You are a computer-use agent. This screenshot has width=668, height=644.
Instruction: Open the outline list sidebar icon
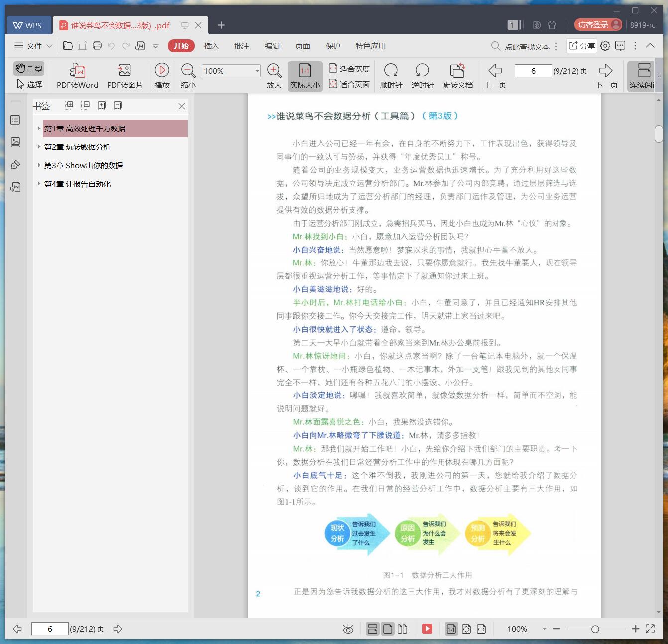pyautogui.click(x=15, y=120)
